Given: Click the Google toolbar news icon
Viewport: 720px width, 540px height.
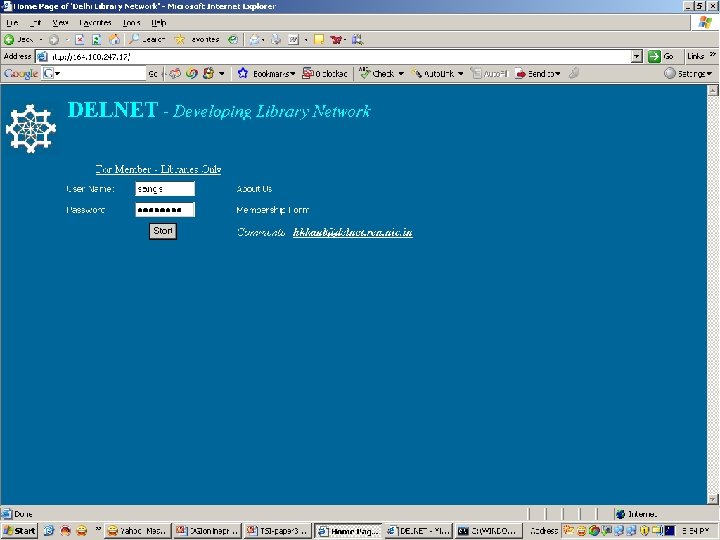Looking at the screenshot, I should (175, 73).
